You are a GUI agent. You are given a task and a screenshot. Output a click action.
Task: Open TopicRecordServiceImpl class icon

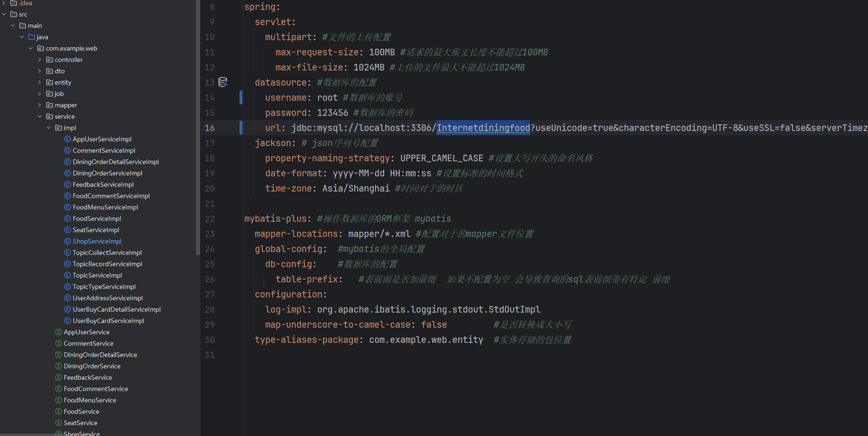tap(68, 264)
